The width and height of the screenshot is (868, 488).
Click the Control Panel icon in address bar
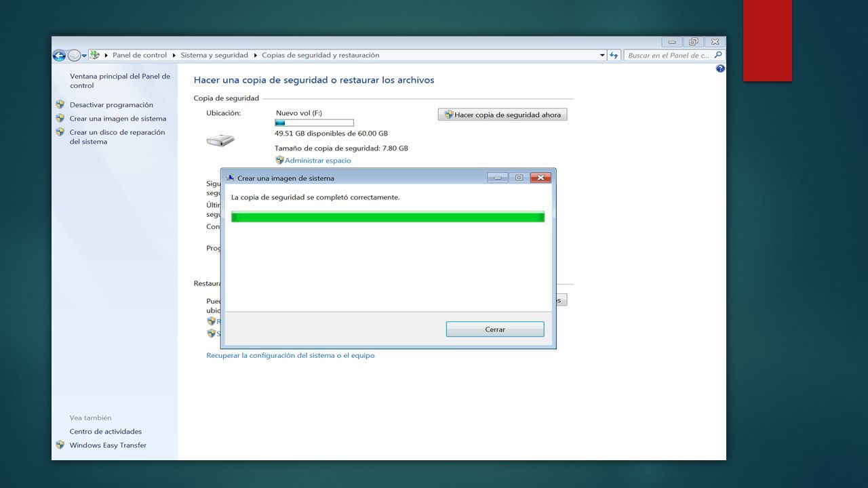coord(95,55)
